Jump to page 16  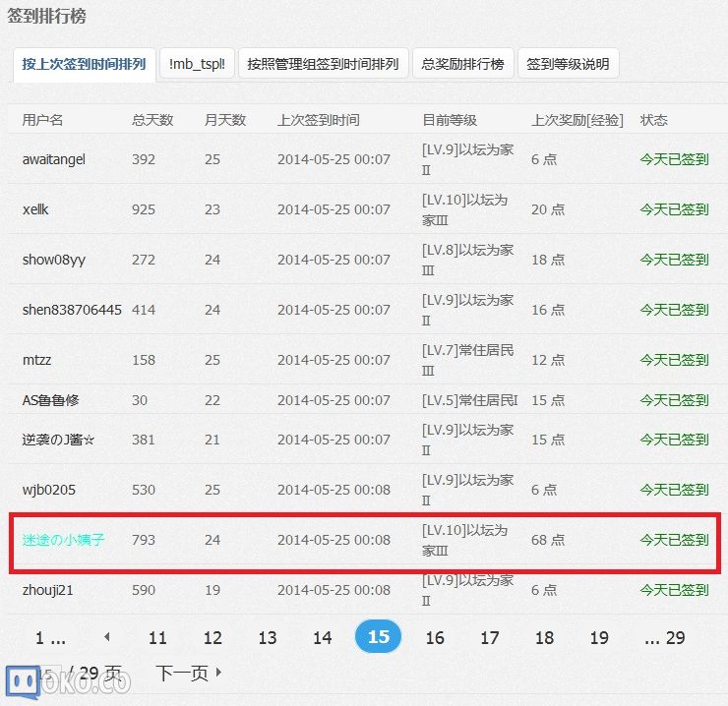[x=435, y=638]
